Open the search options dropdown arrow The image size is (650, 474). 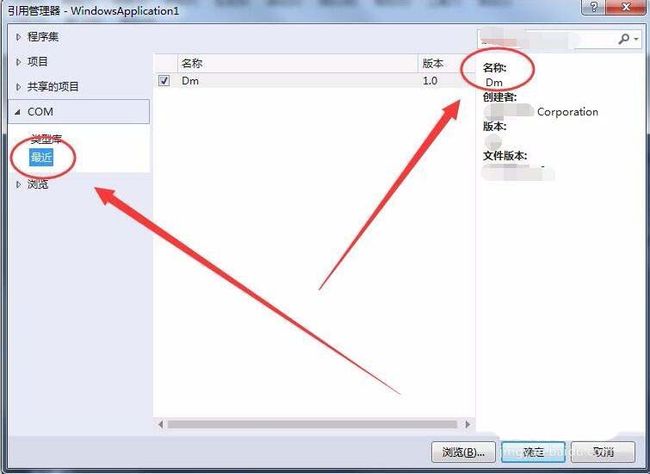point(636,39)
